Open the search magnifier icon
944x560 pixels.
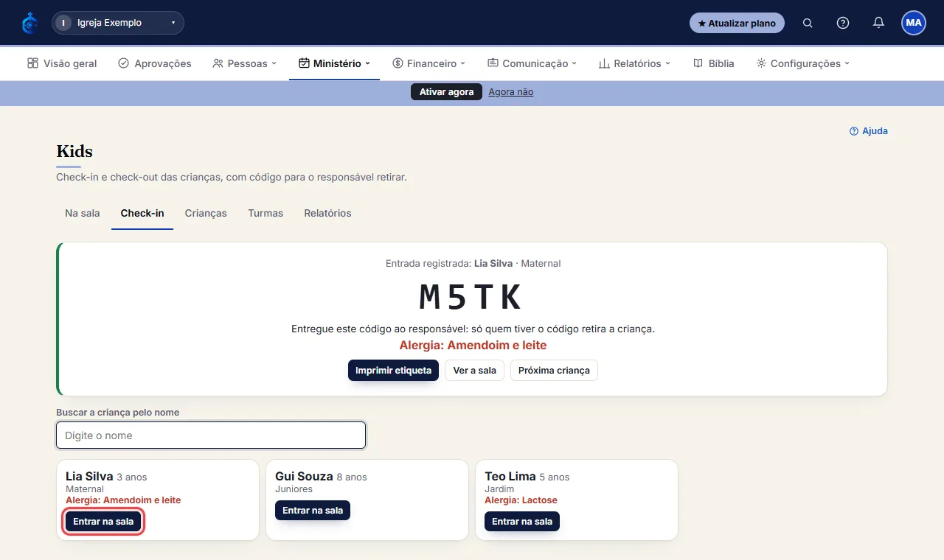click(808, 23)
